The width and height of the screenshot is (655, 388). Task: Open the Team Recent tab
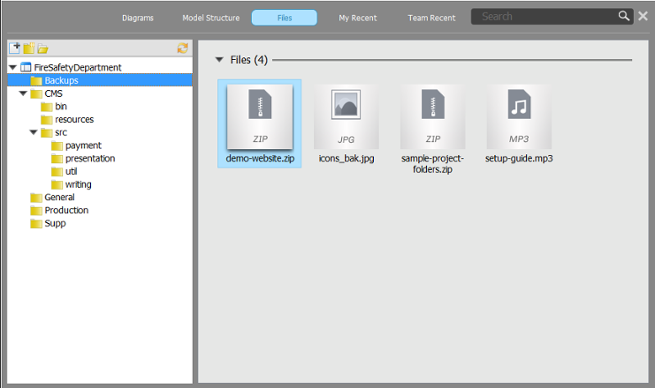pyautogui.click(x=432, y=18)
